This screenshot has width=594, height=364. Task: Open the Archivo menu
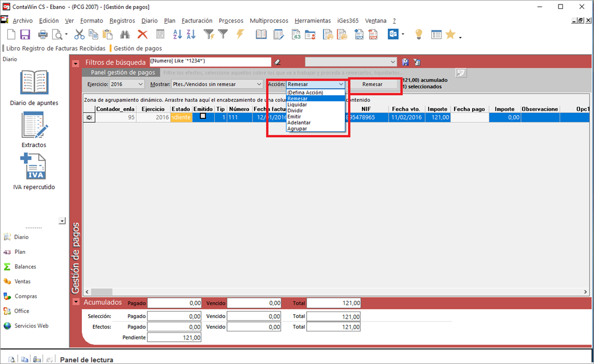coord(23,21)
